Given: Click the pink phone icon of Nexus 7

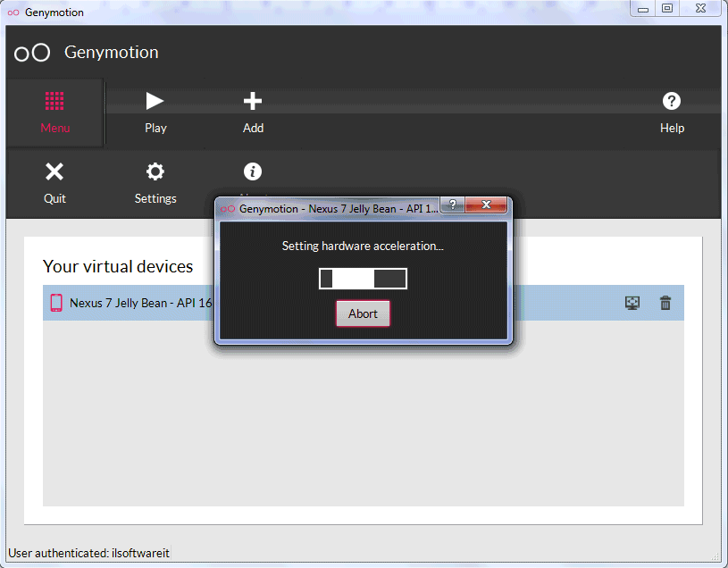Looking at the screenshot, I should (x=56, y=303).
